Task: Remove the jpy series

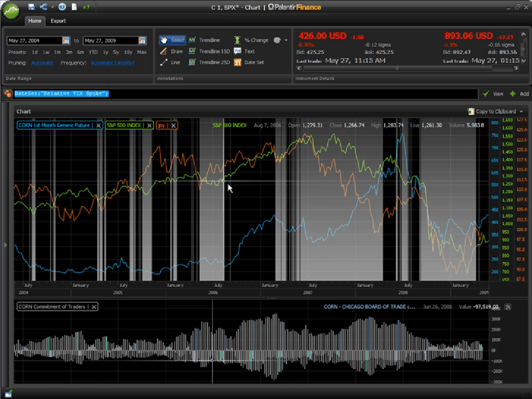Action: click(x=174, y=125)
